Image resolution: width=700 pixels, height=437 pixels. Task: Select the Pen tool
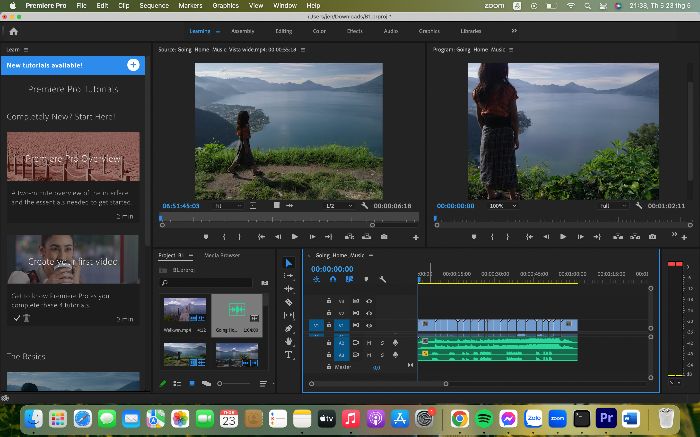(x=288, y=328)
